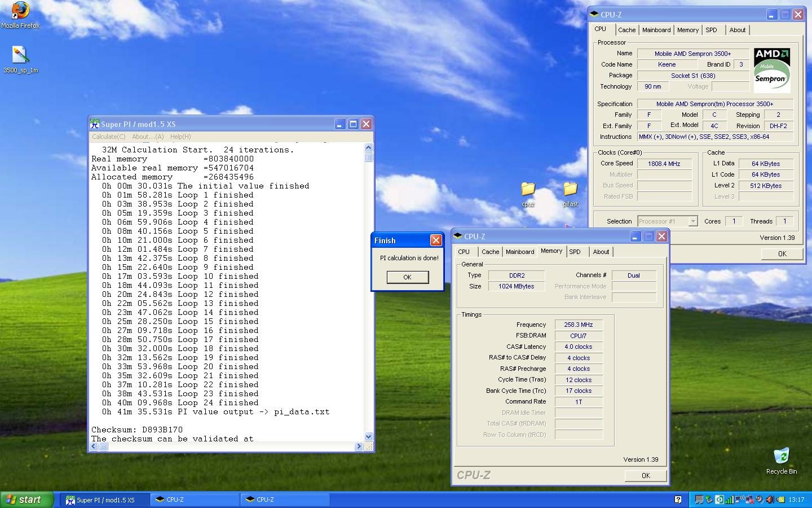812x508 pixels.
Task: Select CPU tab in front CPU-Z window
Action: [x=464, y=252]
